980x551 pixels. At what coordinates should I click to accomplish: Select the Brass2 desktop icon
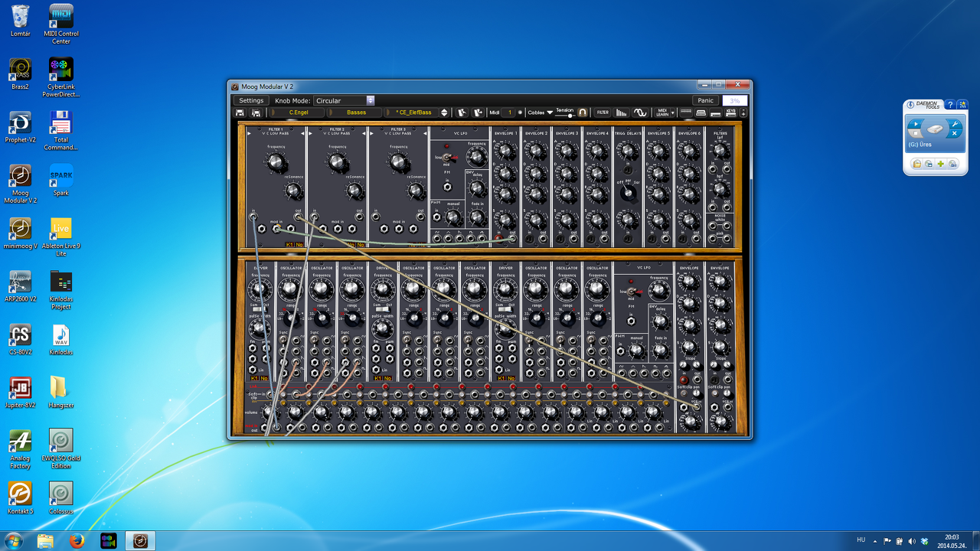tap(21, 74)
